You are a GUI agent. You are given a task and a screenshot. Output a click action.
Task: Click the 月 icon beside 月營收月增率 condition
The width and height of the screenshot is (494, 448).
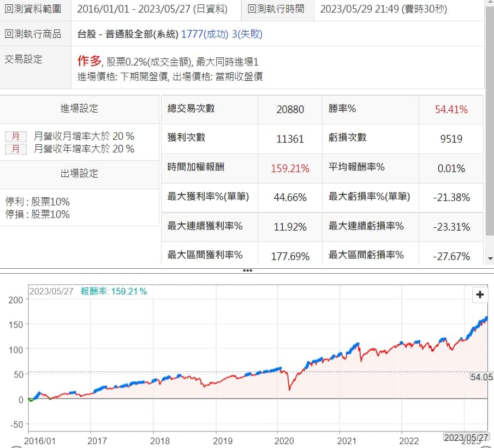tap(16, 137)
